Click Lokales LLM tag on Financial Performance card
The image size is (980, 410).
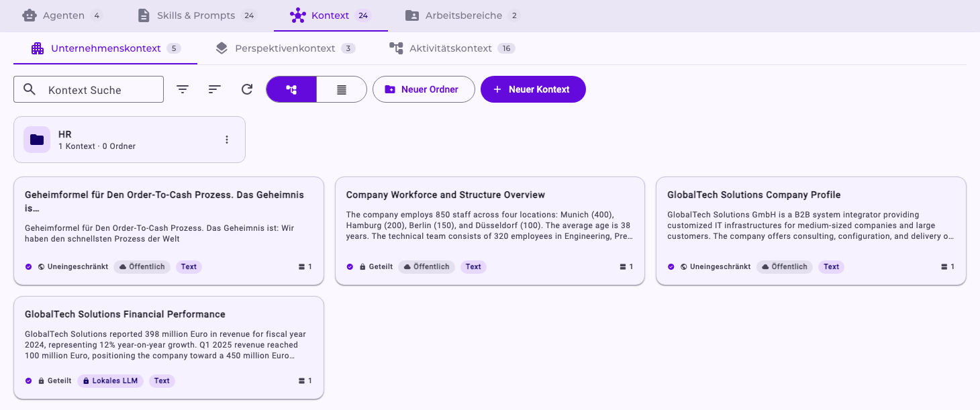tap(110, 380)
